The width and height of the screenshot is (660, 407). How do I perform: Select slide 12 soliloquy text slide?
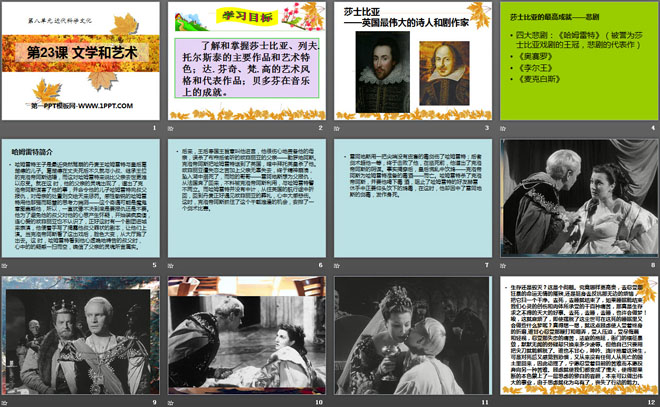[579, 335]
